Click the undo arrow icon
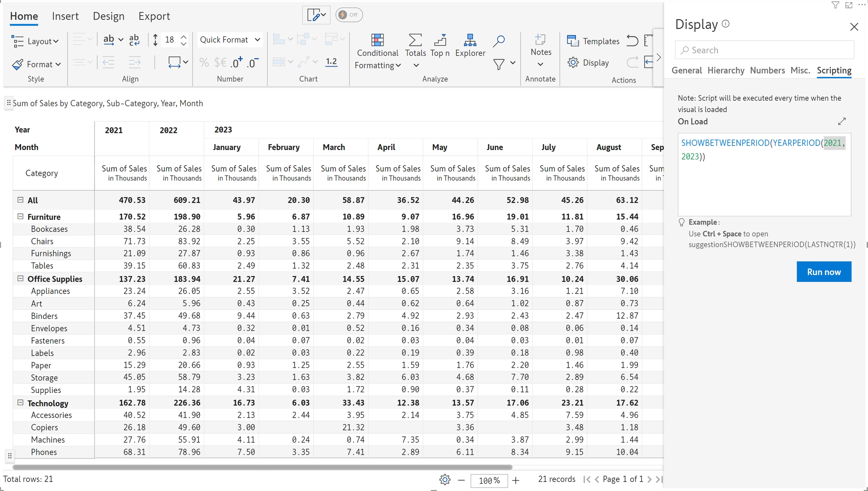The width and height of the screenshot is (868, 491). tap(632, 41)
